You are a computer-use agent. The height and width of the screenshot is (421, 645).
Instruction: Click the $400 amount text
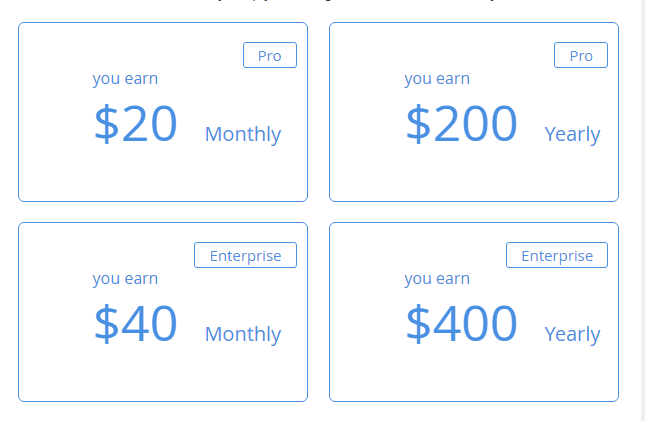point(461,323)
